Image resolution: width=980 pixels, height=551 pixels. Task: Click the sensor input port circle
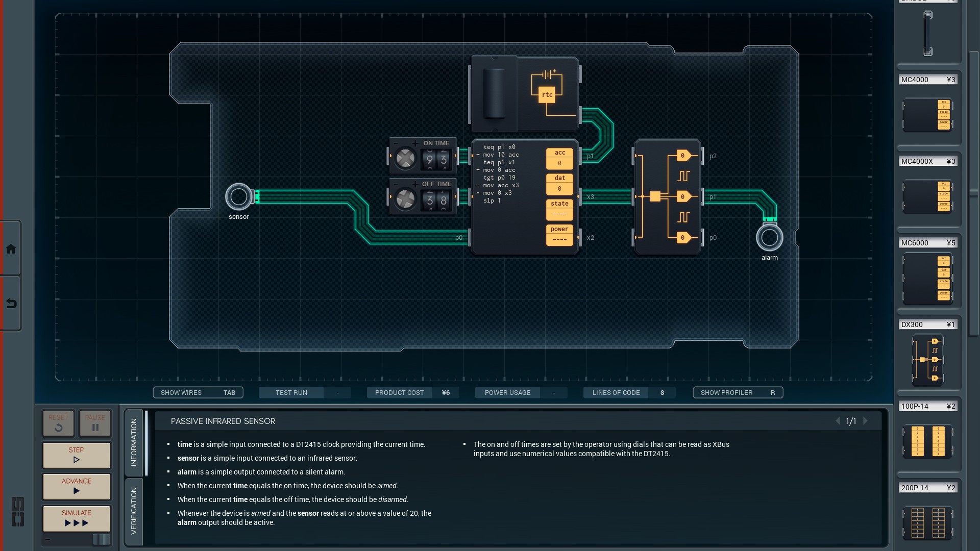tap(238, 197)
